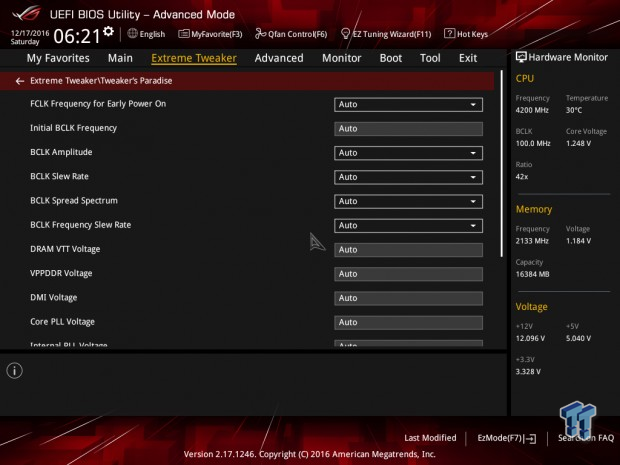The height and width of the screenshot is (465, 620).
Task: Click the 30°C CPU temperature value
Action: [574, 110]
